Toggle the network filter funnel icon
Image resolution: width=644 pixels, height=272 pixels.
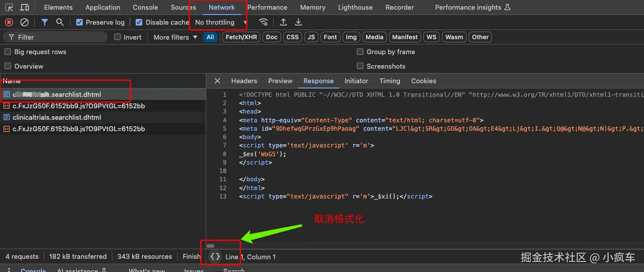[x=44, y=22]
